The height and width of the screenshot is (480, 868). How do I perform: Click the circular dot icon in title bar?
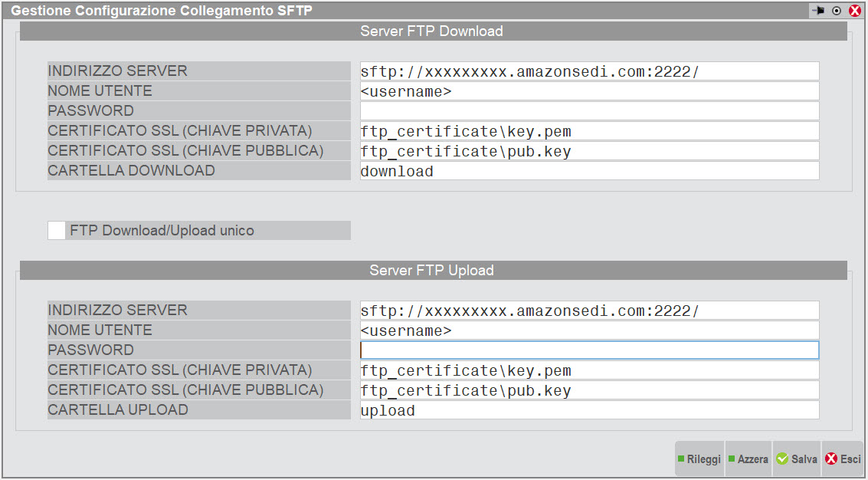837,11
